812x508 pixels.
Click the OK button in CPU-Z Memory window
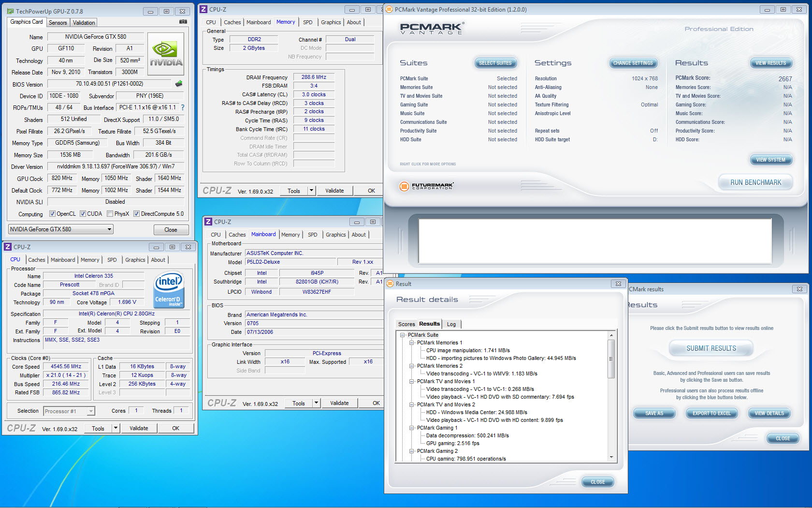[371, 191]
